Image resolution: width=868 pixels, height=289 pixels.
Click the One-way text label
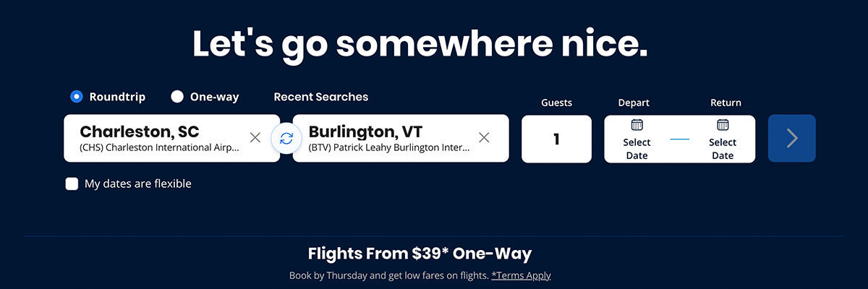[214, 97]
